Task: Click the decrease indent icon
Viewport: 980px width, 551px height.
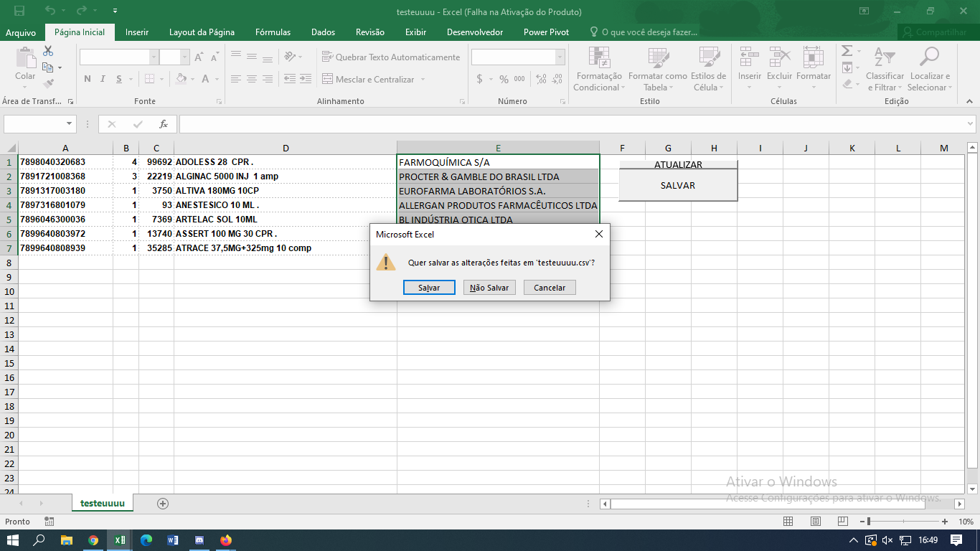Action: (x=290, y=79)
